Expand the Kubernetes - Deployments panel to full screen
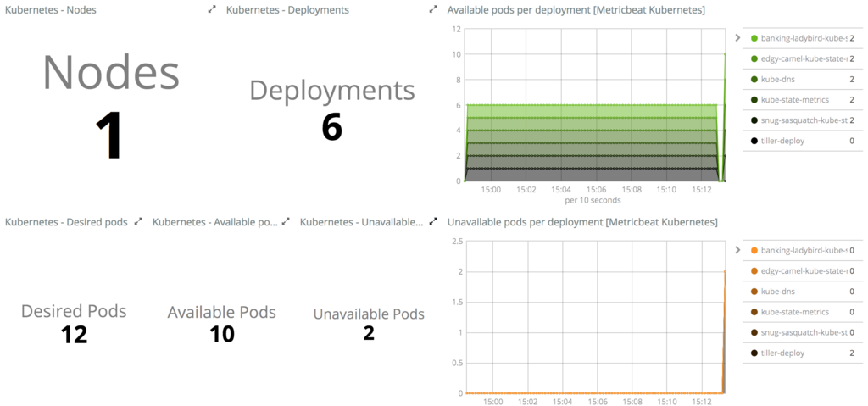Screen dimensions: 868x406 click(x=433, y=10)
